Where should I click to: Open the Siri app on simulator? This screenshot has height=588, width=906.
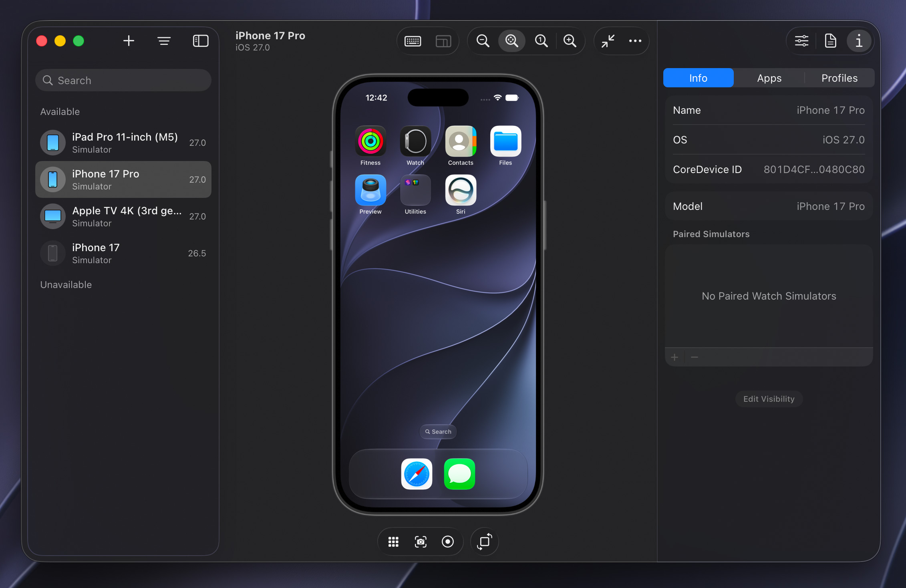(461, 190)
